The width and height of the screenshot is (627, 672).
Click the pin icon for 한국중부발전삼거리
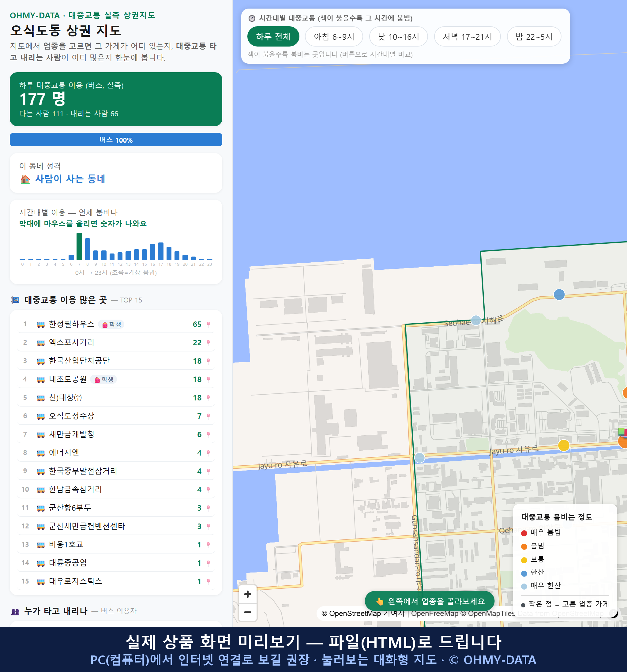[x=208, y=471]
